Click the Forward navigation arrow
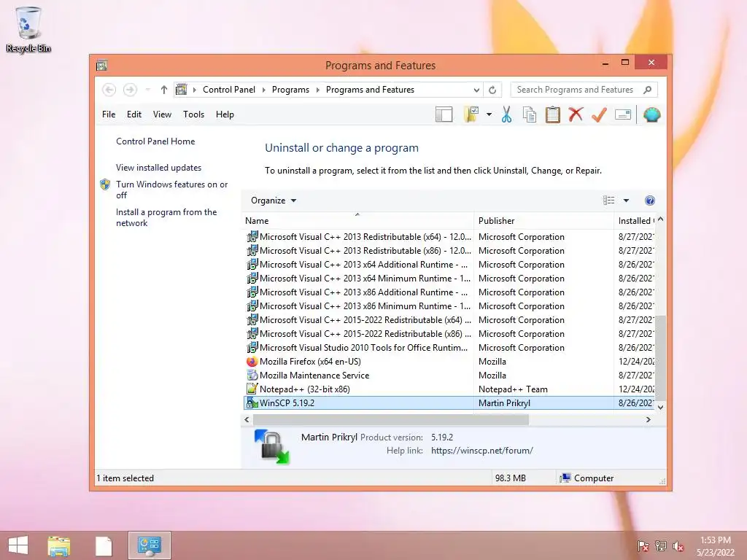This screenshot has height=560, width=747. (x=130, y=90)
